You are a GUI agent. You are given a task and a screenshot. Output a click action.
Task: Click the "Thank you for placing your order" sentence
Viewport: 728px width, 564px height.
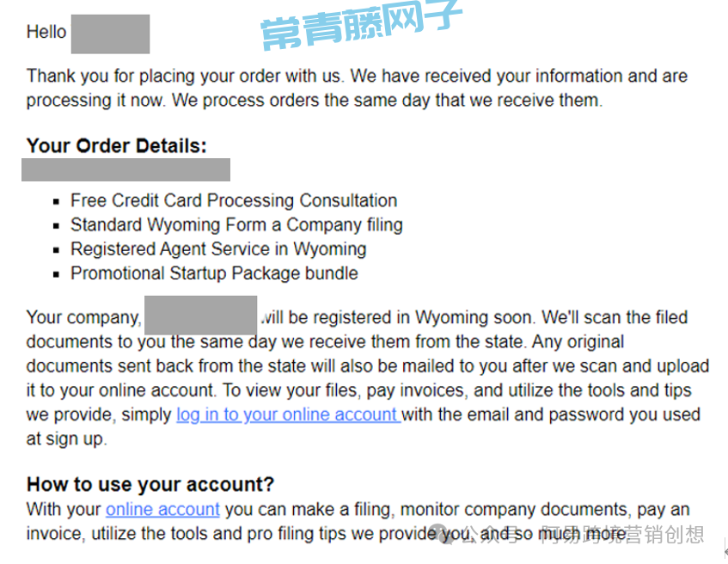click(258, 76)
